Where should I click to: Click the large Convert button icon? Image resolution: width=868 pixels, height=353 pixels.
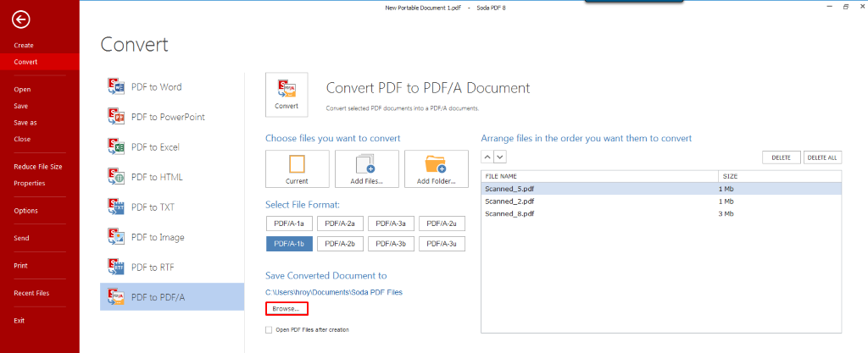[287, 95]
